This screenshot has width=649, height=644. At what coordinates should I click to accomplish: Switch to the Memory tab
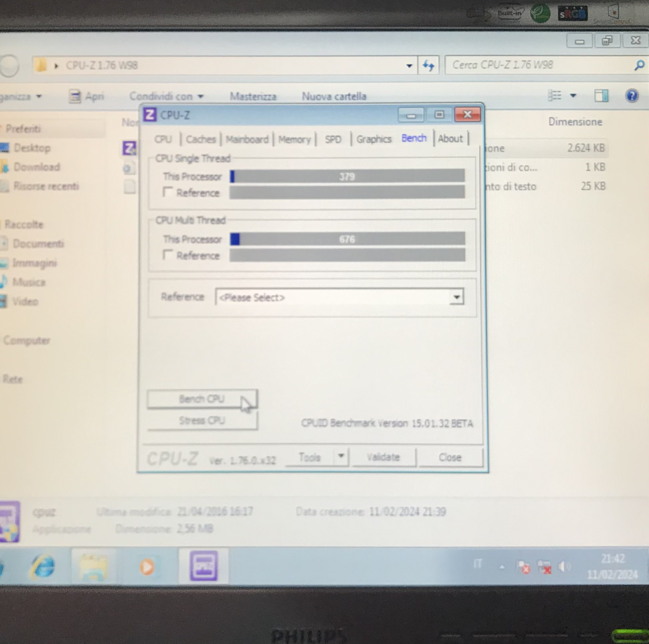click(294, 139)
